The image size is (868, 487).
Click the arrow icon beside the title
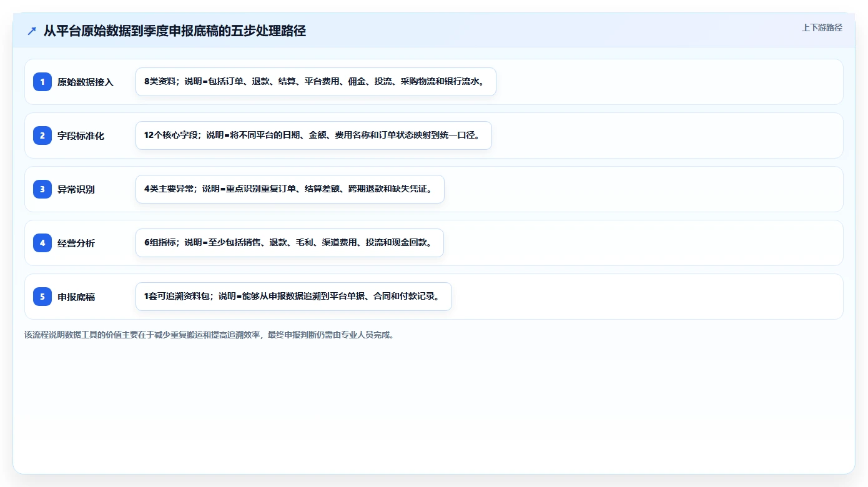[x=32, y=31]
